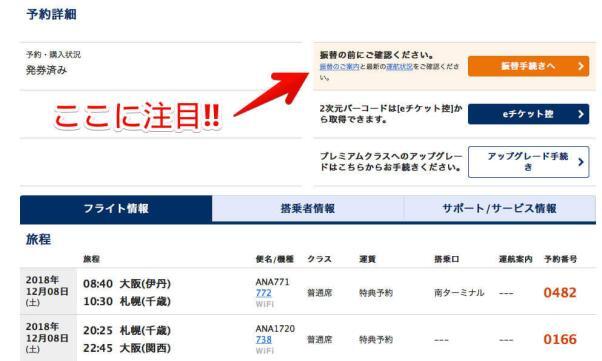
Task: Click flight name ANA1720
Action: pyautogui.click(x=275, y=329)
